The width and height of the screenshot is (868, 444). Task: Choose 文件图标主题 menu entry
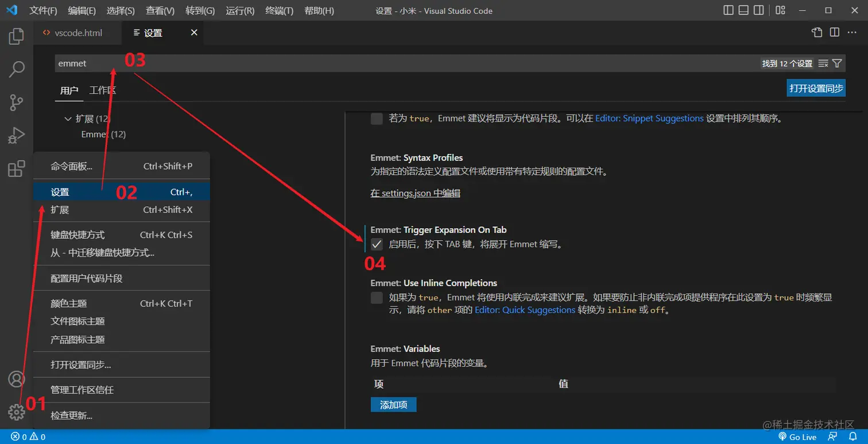[122, 322]
